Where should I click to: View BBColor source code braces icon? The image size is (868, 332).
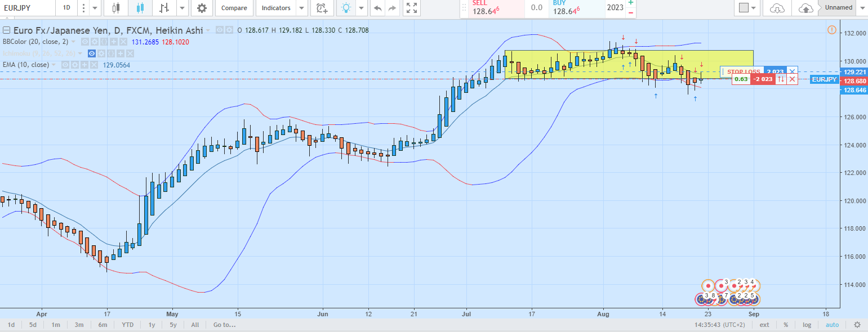103,42
